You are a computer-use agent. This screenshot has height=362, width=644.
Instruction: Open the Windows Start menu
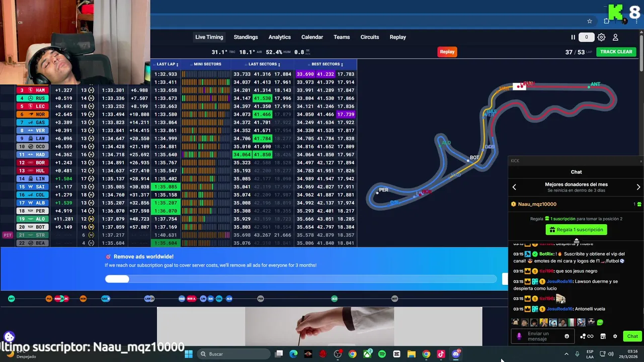(x=189, y=354)
